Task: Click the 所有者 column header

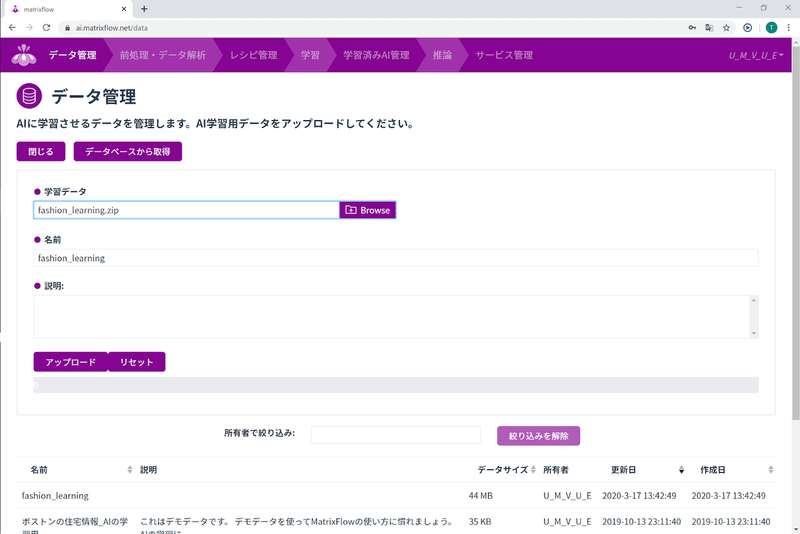Action: pos(556,470)
